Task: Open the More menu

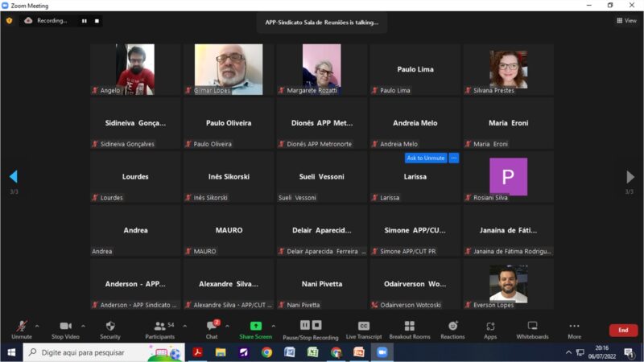Action: [x=574, y=328]
